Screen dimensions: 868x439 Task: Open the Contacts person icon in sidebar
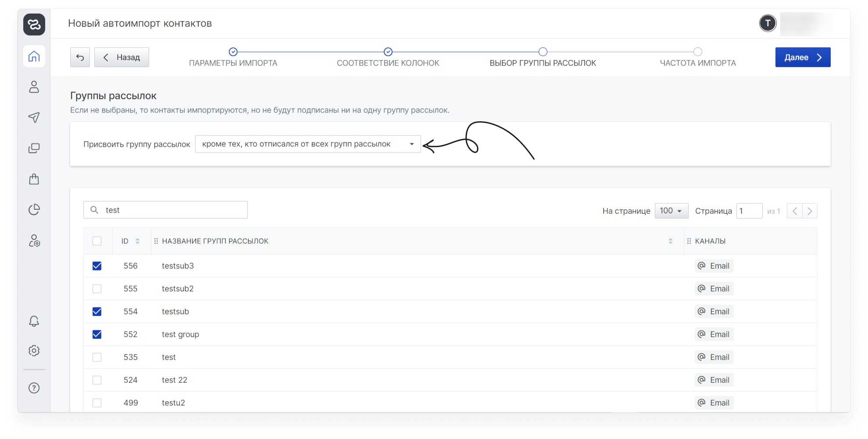click(34, 87)
